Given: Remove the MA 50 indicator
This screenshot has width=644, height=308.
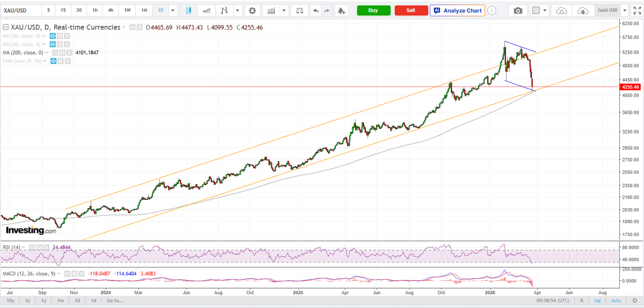Looking at the screenshot, I should pyautogui.click(x=67, y=35).
